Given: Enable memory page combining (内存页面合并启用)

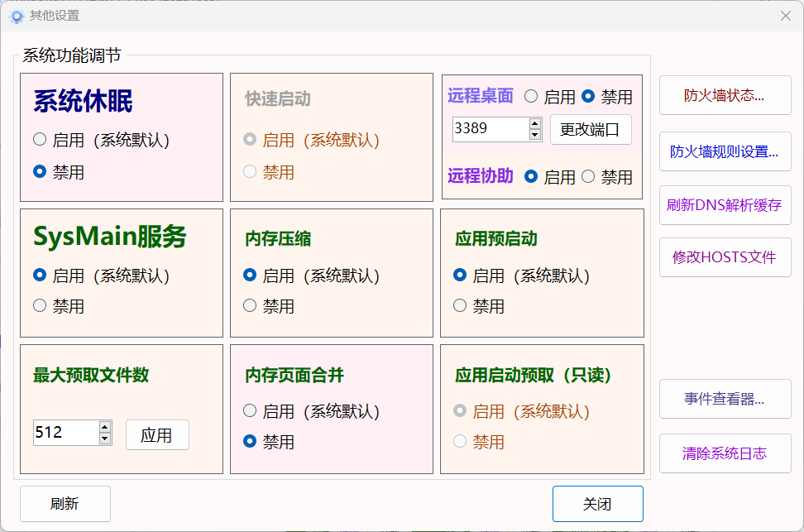Looking at the screenshot, I should pyautogui.click(x=250, y=410).
